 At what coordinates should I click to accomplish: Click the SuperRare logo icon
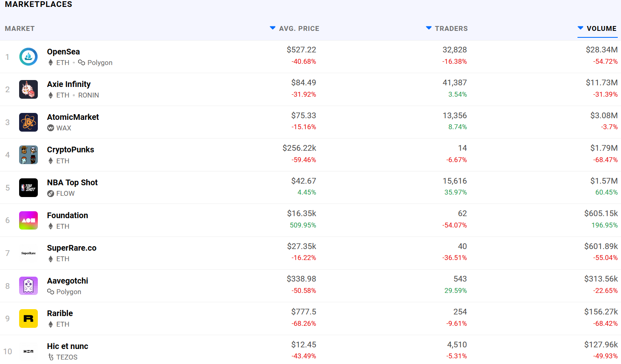28,253
